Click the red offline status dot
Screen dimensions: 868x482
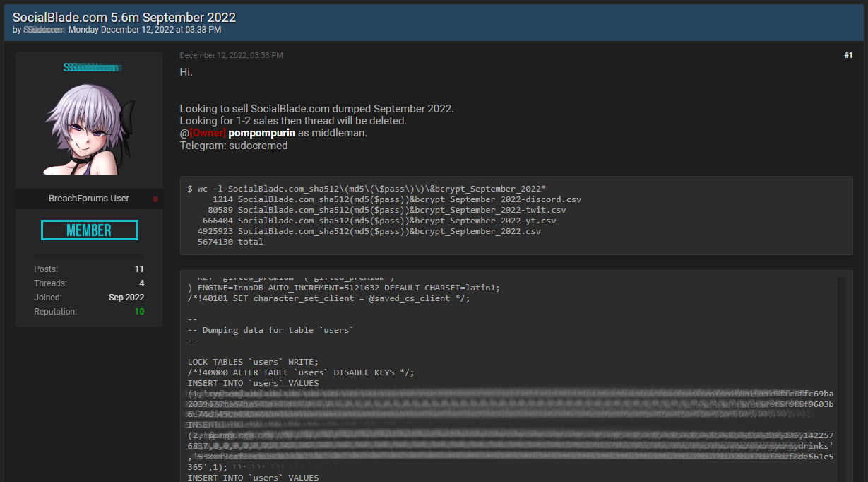155,199
